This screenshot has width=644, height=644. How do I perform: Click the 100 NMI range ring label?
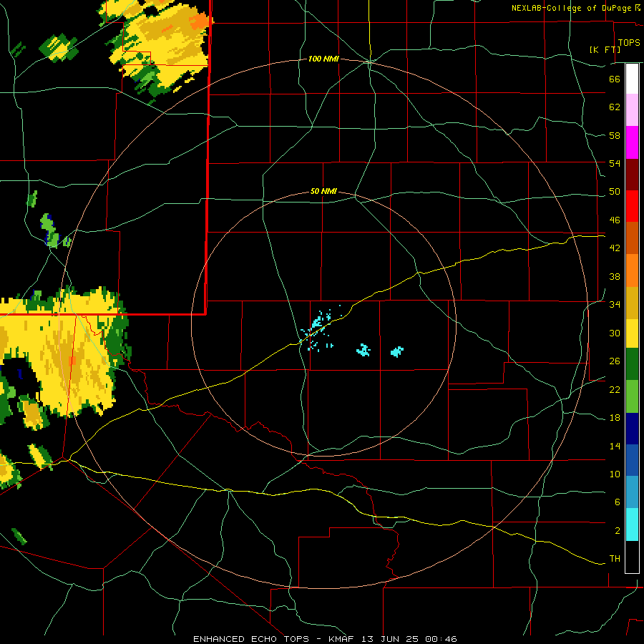pos(323,59)
